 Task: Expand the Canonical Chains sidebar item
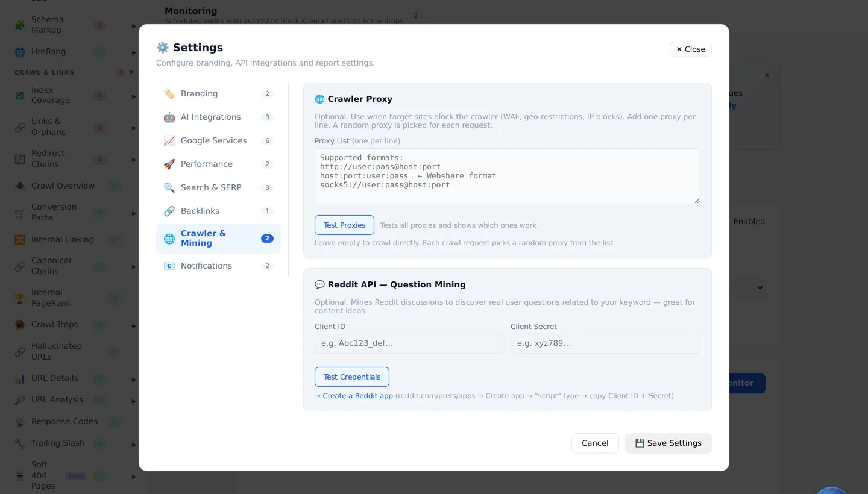134,266
